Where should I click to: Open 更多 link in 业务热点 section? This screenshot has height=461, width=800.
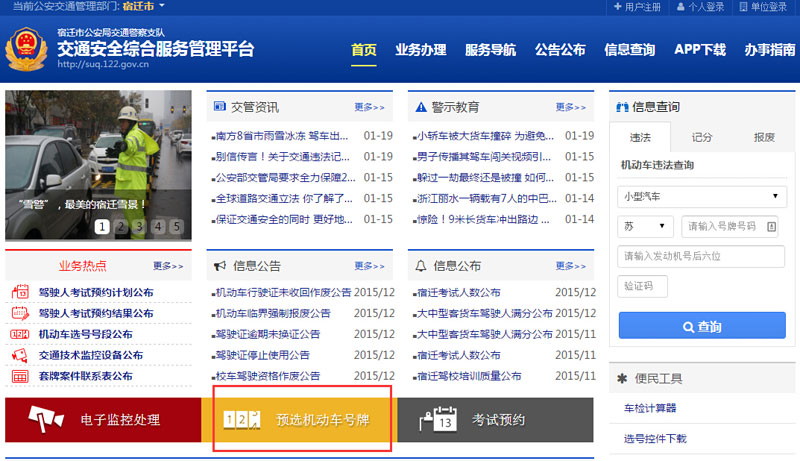168,266
